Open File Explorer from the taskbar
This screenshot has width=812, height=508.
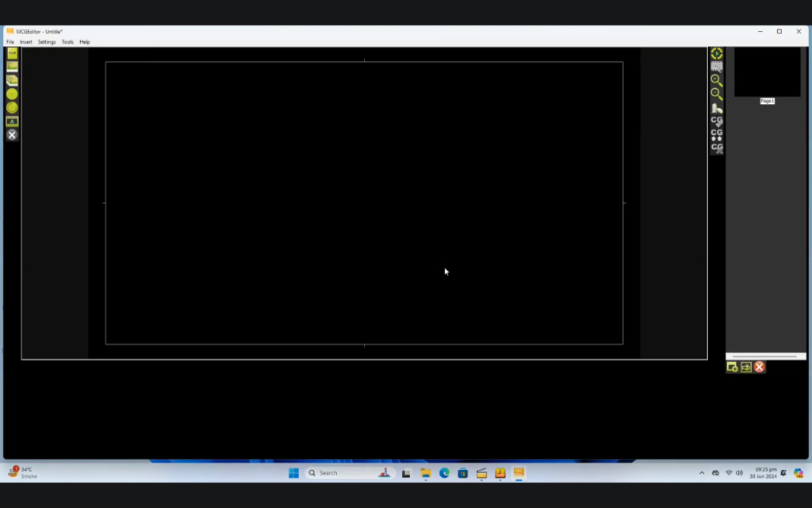tap(426, 473)
